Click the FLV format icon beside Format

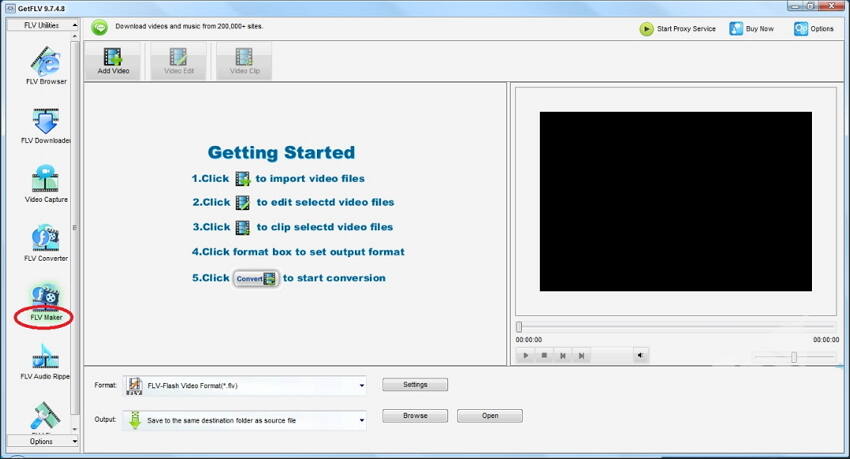[x=134, y=386]
